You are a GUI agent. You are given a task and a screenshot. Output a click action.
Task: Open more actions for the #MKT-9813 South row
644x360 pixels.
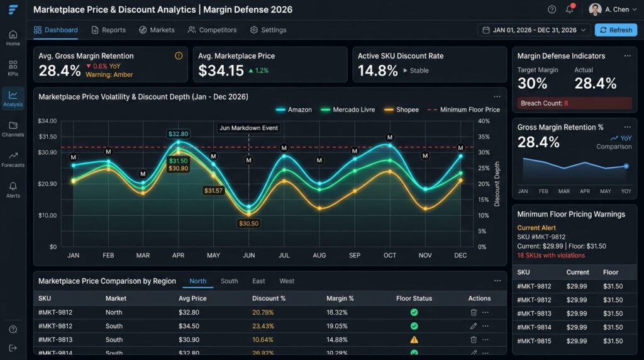point(486,340)
